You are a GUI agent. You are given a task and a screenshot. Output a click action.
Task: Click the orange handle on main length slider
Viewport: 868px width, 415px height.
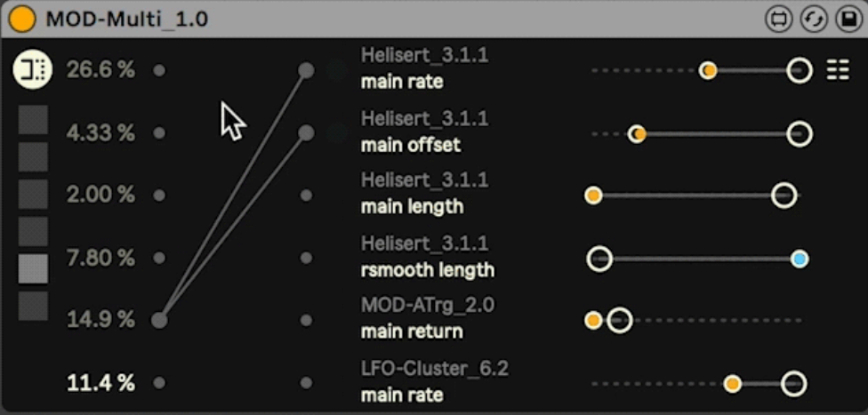[x=593, y=196]
